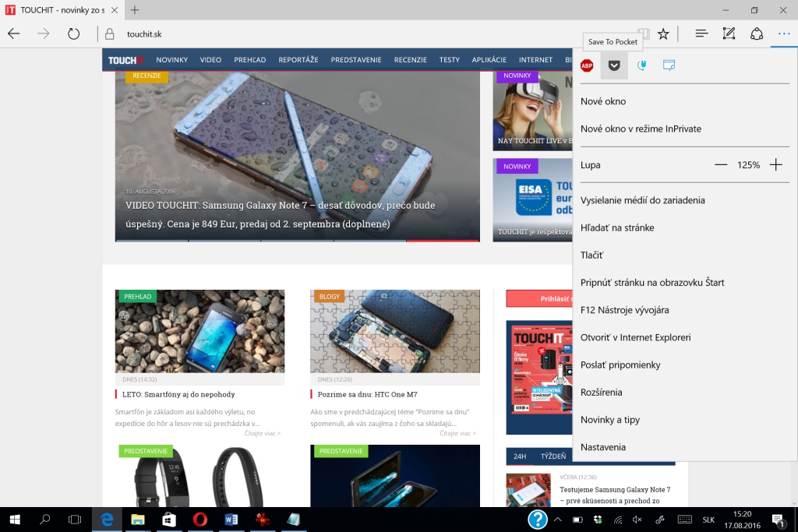Click the Share icon in the toolbar
This screenshot has height=532, width=798.
pyautogui.click(x=757, y=34)
